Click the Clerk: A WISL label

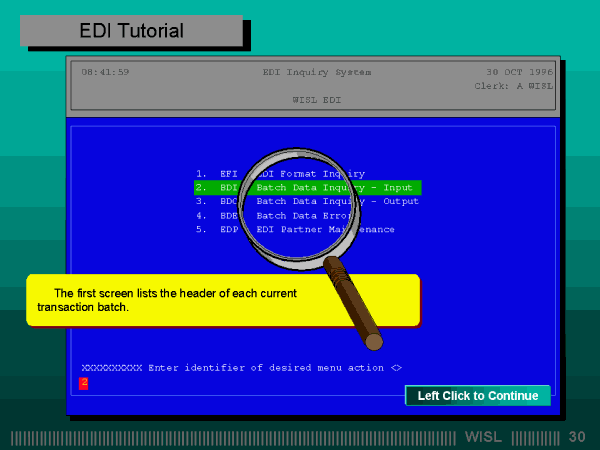pos(514,86)
